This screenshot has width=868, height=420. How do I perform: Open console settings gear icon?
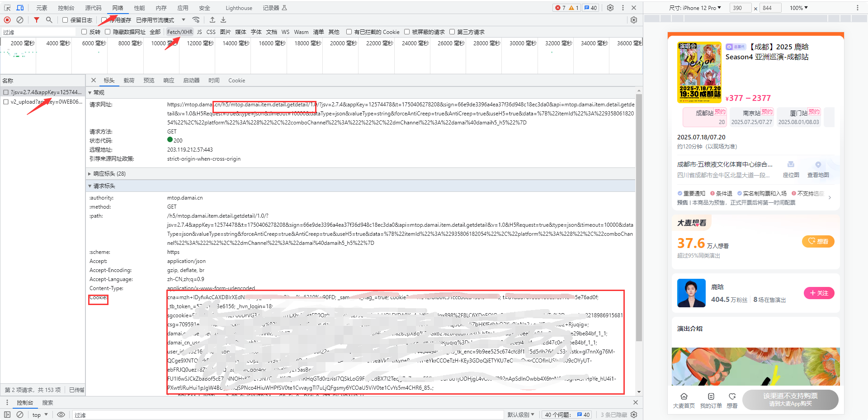click(634, 415)
